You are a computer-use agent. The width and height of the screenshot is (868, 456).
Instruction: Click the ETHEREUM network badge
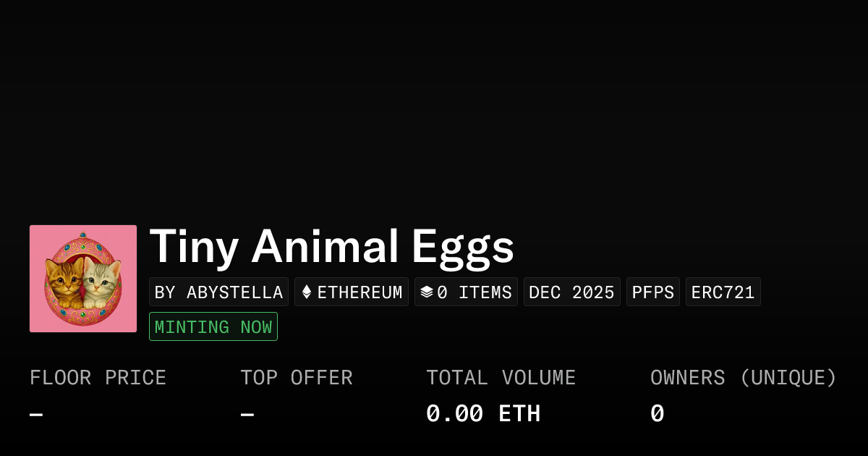(x=352, y=292)
